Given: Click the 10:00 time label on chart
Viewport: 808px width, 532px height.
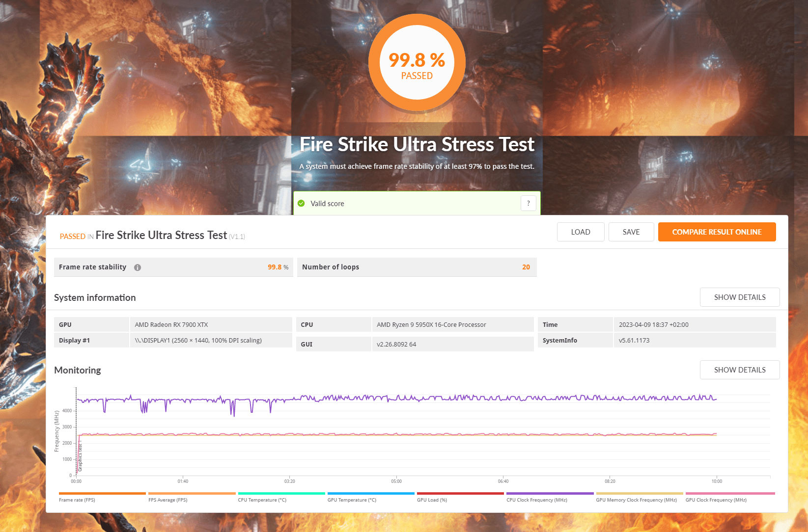Looking at the screenshot, I should [717, 481].
